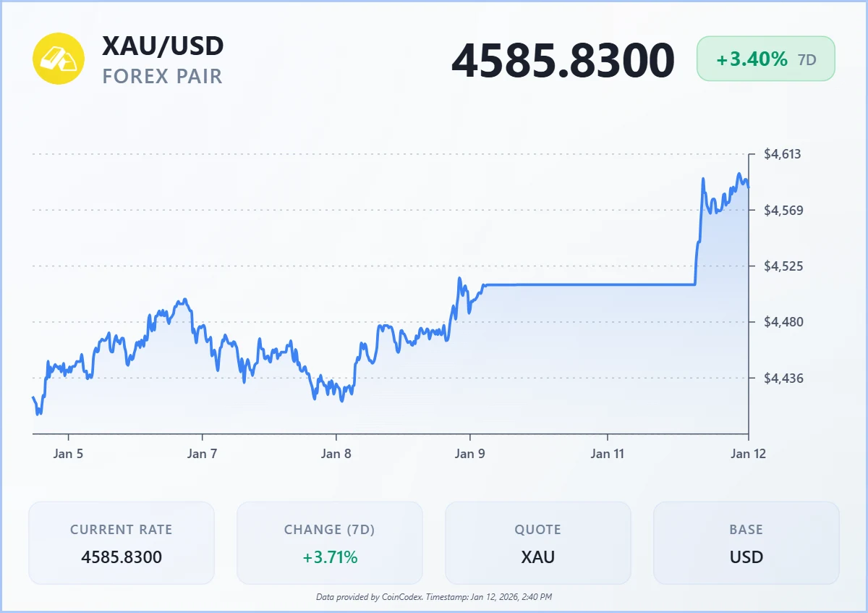This screenshot has height=613, width=868.
Task: Click the +3.40% 7D change badge
Action: pyautogui.click(x=765, y=59)
